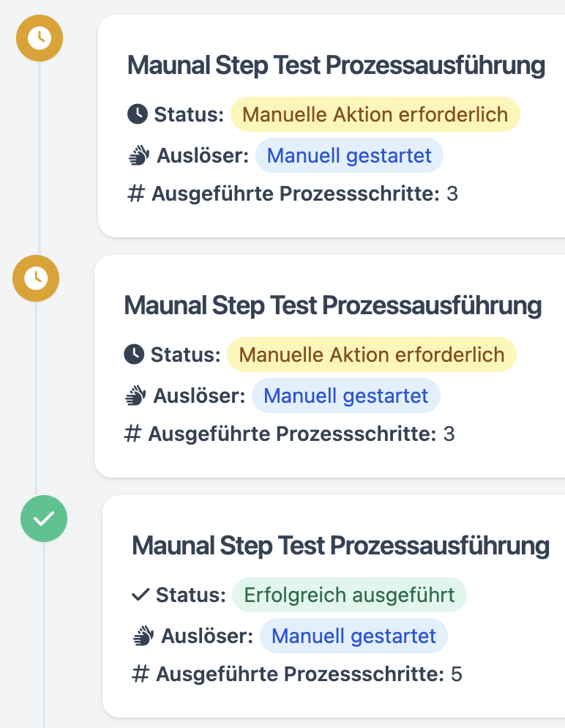Click the green Erfolgreich ausgeführt status badge
This screenshot has height=728, width=565.
(349, 595)
